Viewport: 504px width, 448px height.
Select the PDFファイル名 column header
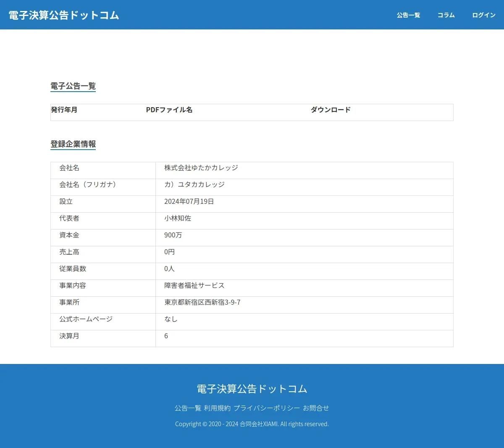tap(169, 110)
